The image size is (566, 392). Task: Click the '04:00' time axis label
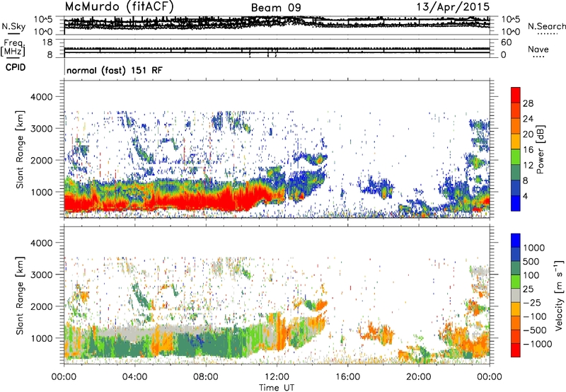[x=134, y=377]
